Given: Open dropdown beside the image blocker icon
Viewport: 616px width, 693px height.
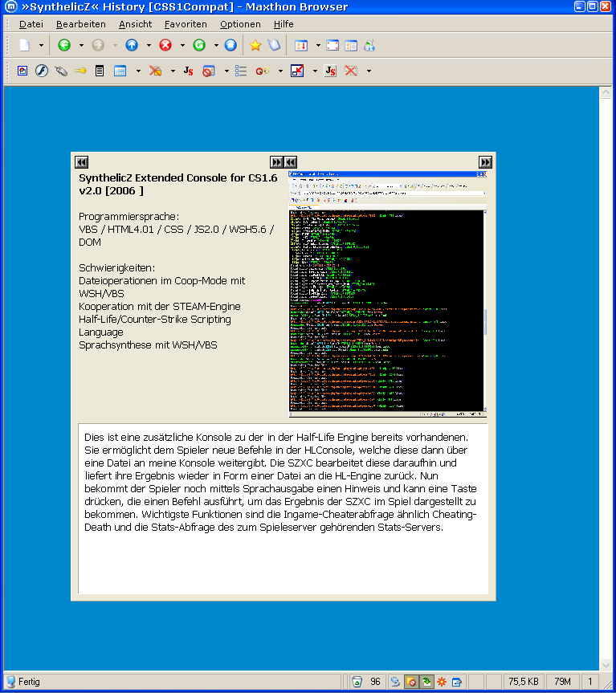Looking at the screenshot, I should tap(173, 71).
